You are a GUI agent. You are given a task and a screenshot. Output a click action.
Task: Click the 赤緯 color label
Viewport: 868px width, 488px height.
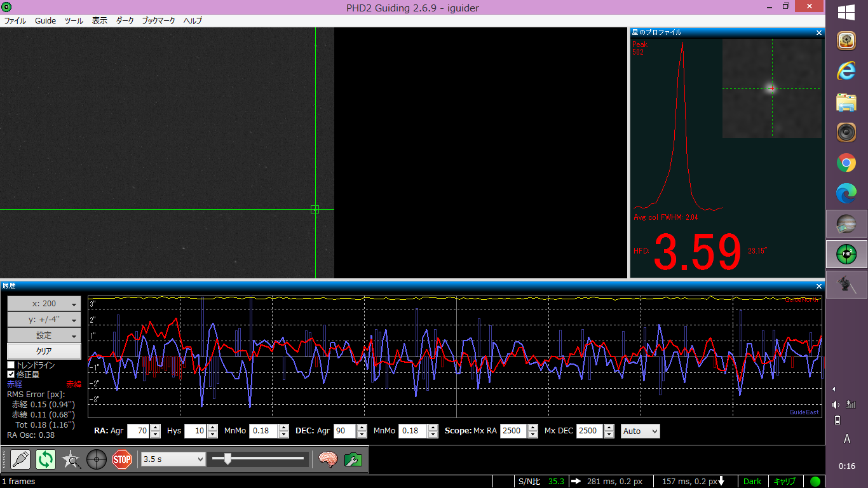[74, 384]
